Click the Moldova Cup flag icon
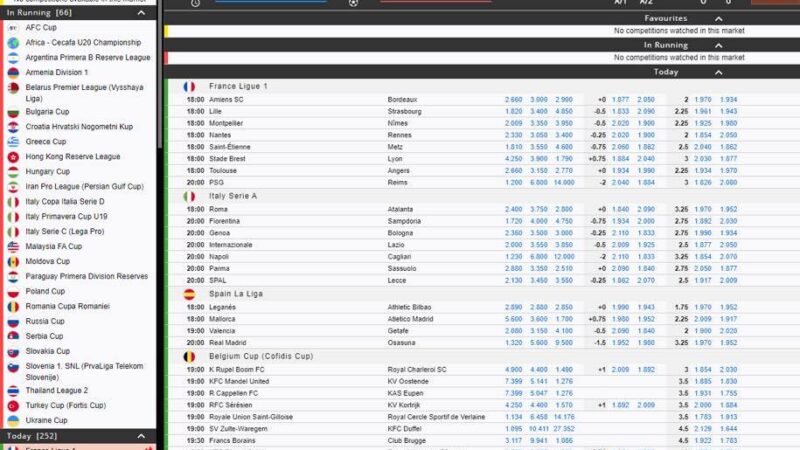Screen dimensions: 800x450 [x=13, y=261]
